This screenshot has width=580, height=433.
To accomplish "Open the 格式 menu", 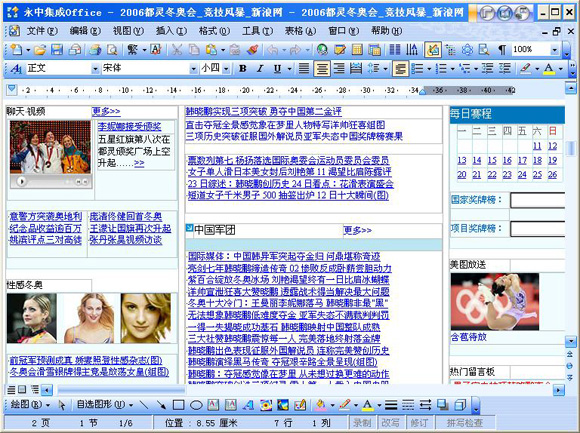I will coord(214,31).
